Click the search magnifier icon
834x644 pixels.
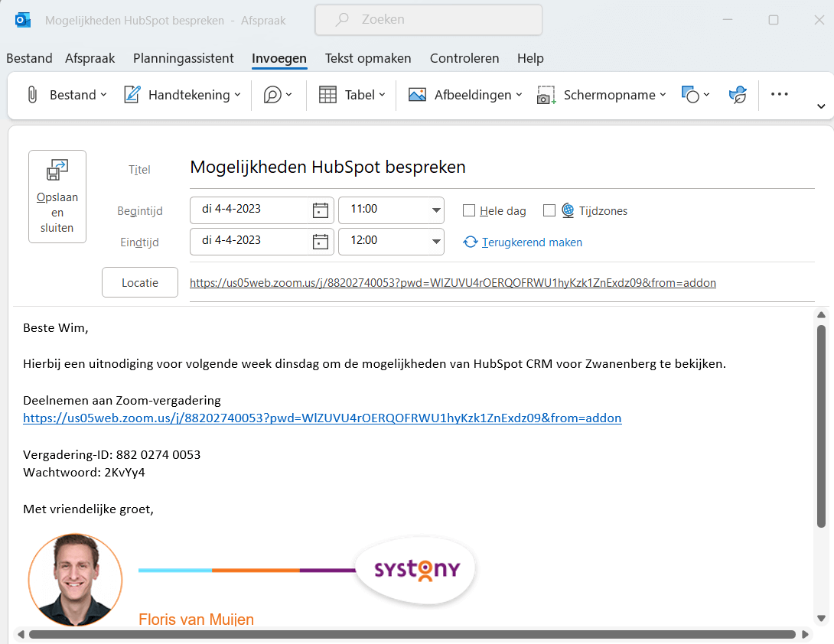click(342, 20)
